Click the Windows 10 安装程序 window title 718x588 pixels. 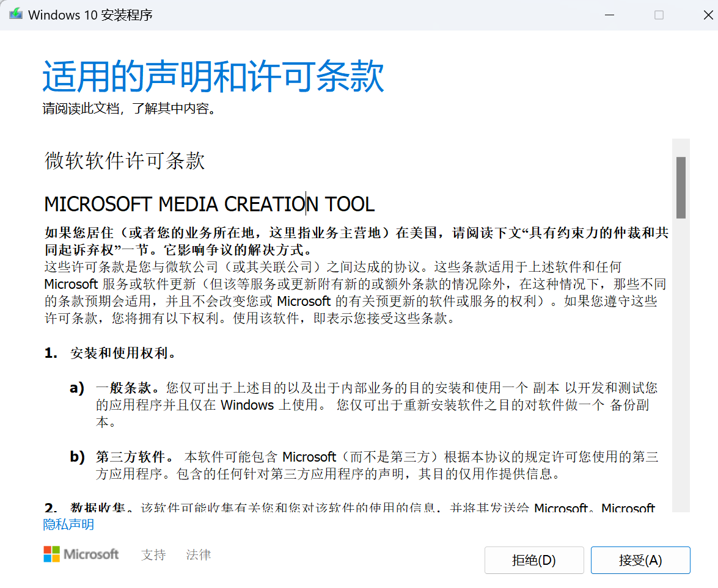tap(90, 15)
